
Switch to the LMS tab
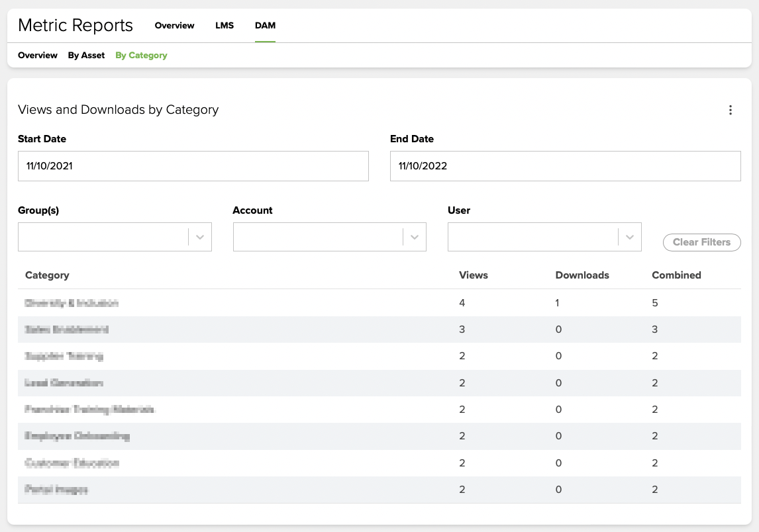click(x=225, y=26)
